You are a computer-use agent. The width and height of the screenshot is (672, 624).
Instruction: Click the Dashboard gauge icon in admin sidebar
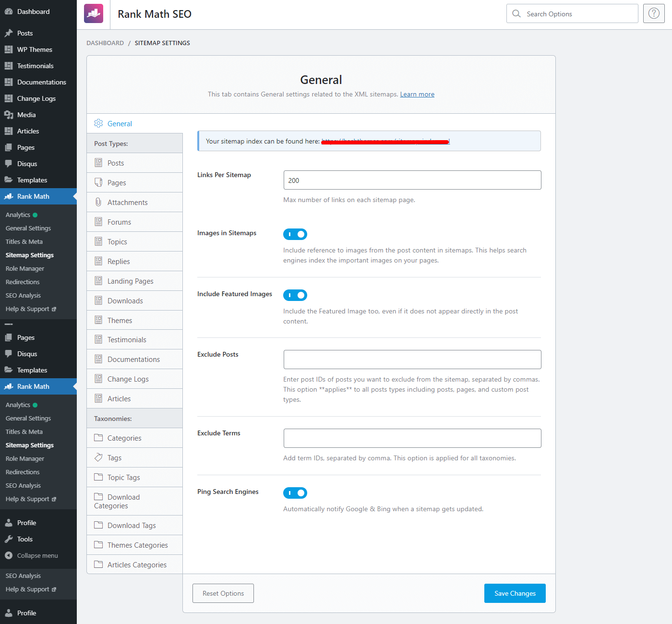point(9,12)
